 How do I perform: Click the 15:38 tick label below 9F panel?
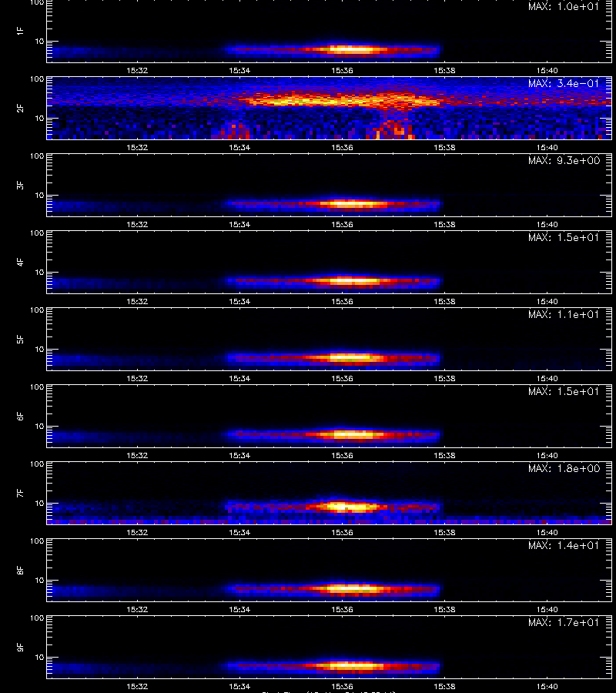click(444, 686)
